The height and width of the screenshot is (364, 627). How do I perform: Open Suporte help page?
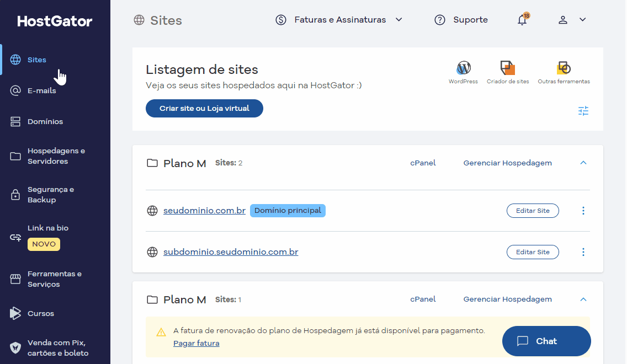[470, 19]
